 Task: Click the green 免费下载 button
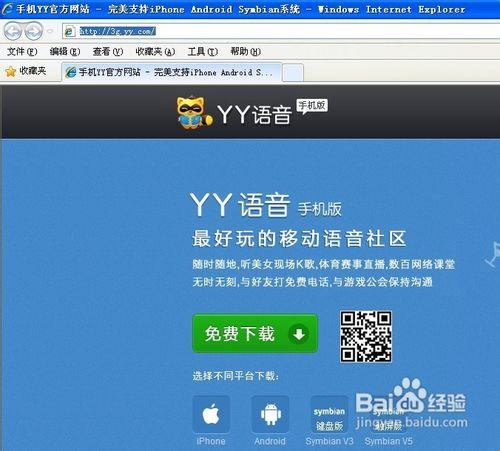point(255,333)
